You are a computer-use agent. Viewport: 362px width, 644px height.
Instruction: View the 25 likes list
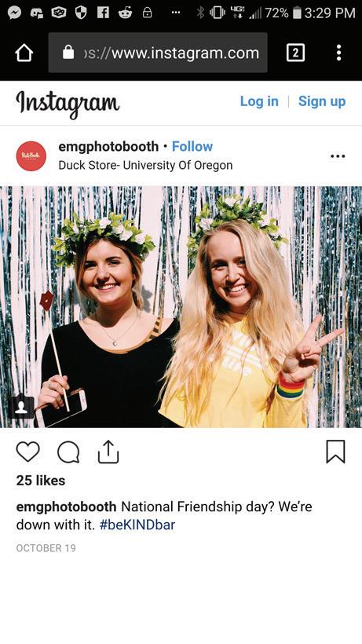(41, 481)
